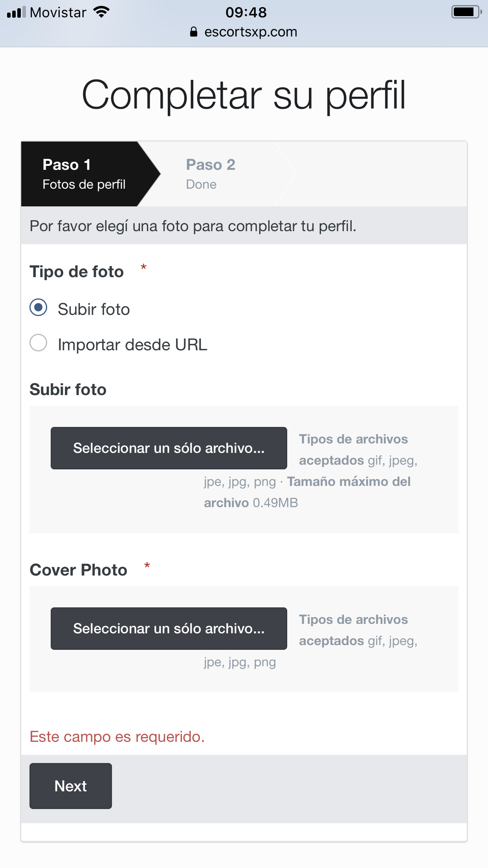Screen dimensions: 488x868
Task: Tap the Cover Photo field label
Action: click(79, 570)
